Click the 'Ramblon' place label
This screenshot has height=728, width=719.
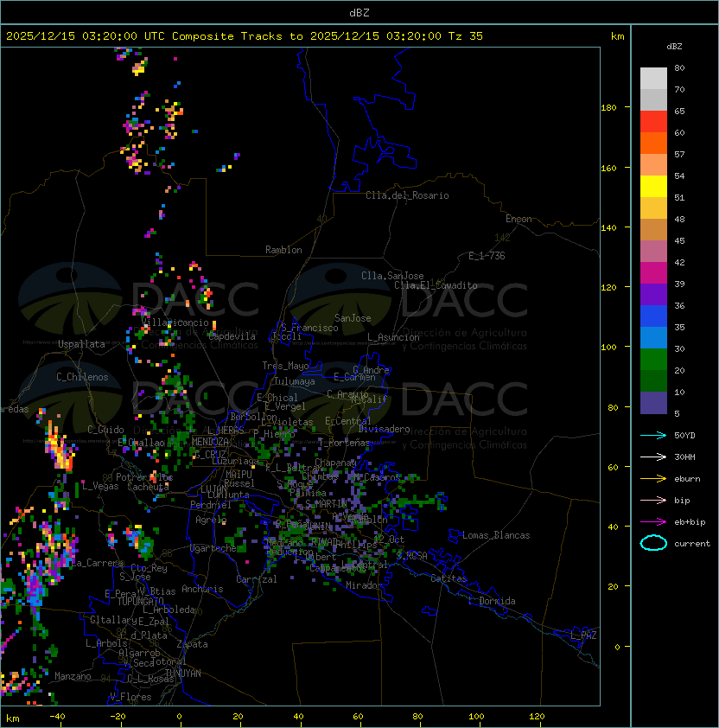coord(283,250)
